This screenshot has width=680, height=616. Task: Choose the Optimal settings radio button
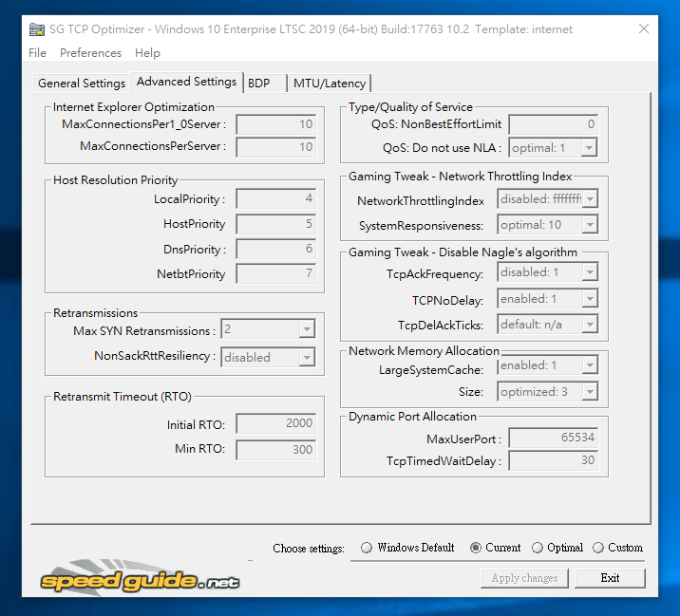pyautogui.click(x=538, y=548)
